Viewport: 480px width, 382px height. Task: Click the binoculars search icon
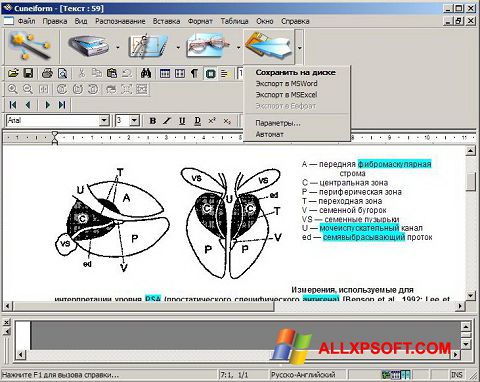(x=146, y=73)
